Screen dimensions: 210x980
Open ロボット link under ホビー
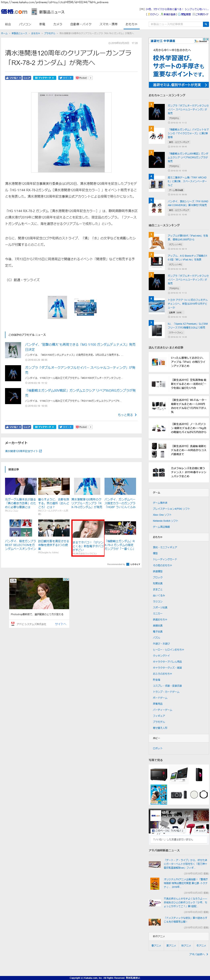(158, 748)
